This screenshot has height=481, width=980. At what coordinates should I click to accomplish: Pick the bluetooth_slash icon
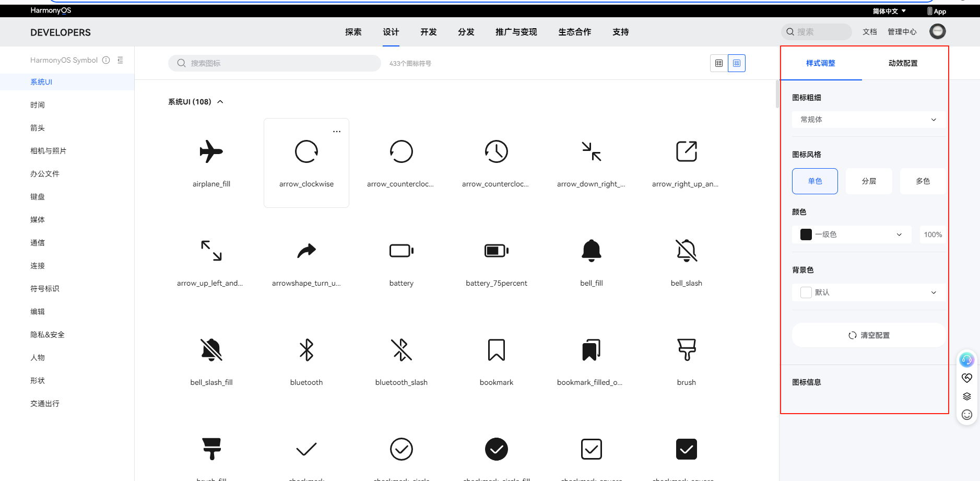[x=402, y=350]
